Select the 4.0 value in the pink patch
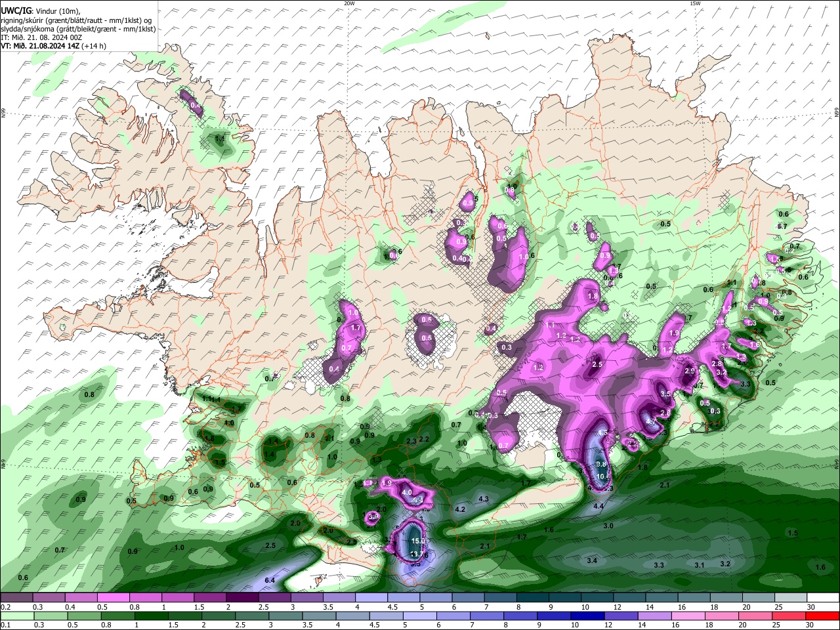The image size is (840, 630). point(407,492)
